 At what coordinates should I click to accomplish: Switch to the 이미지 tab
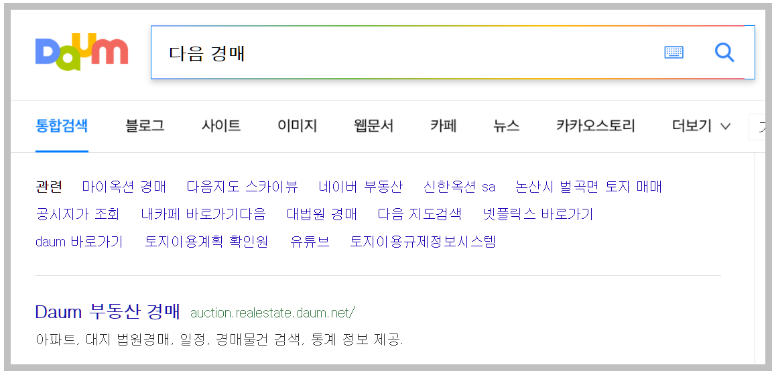coord(297,126)
